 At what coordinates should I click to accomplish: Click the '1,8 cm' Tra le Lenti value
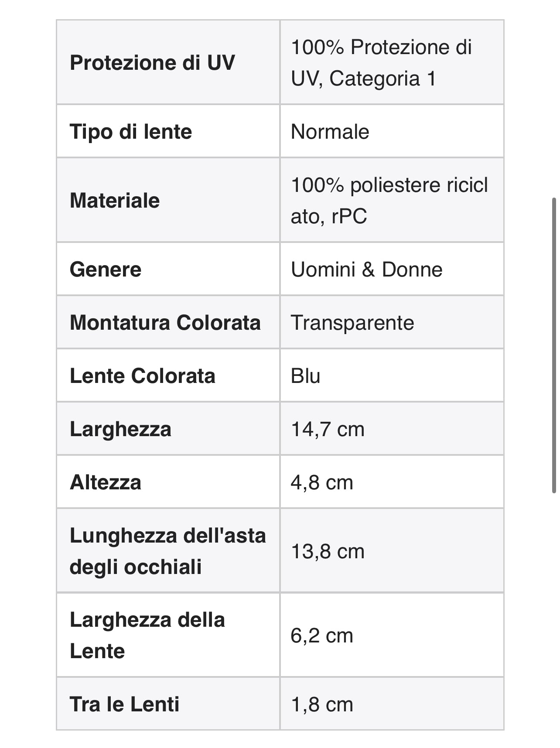pos(322,704)
